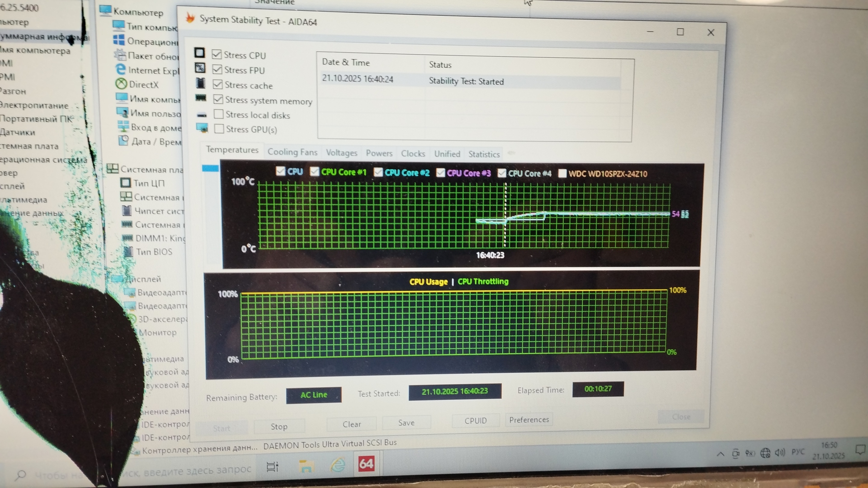This screenshot has height=488, width=868.
Task: Enable Stress local disks checkbox
Action: pyautogui.click(x=219, y=114)
